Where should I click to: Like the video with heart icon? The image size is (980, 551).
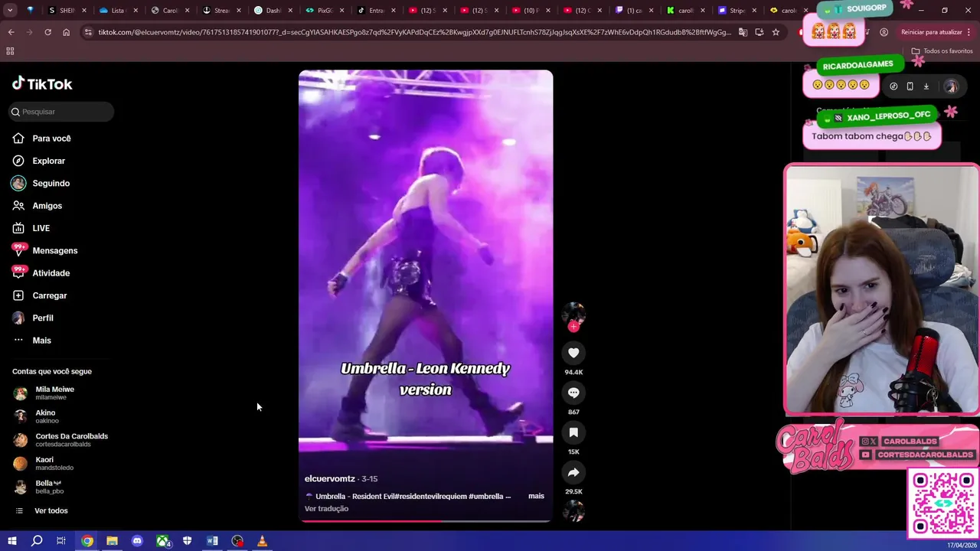[573, 353]
